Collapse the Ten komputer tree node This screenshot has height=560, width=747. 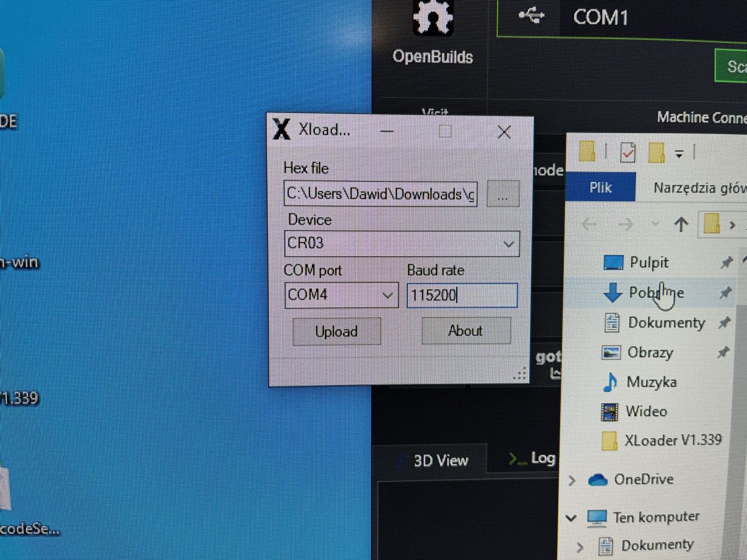(570, 518)
